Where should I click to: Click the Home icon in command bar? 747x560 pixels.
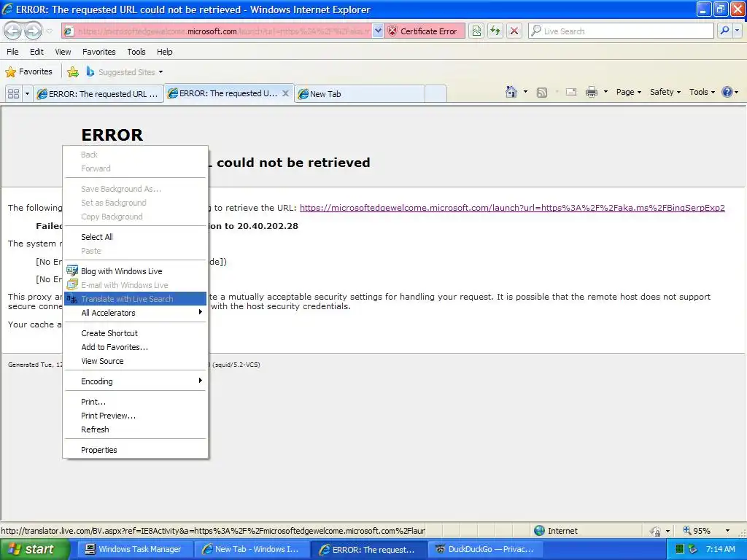(511, 92)
